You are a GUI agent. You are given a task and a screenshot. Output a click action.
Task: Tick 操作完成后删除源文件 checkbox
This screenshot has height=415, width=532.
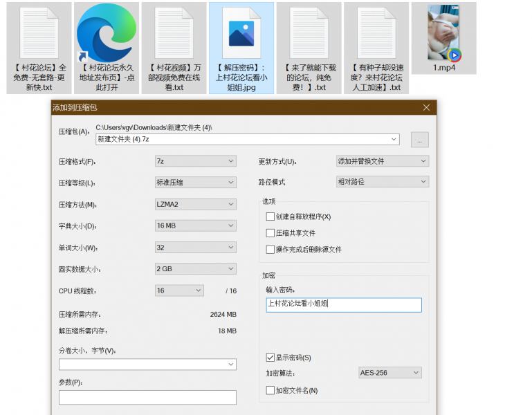click(x=270, y=250)
